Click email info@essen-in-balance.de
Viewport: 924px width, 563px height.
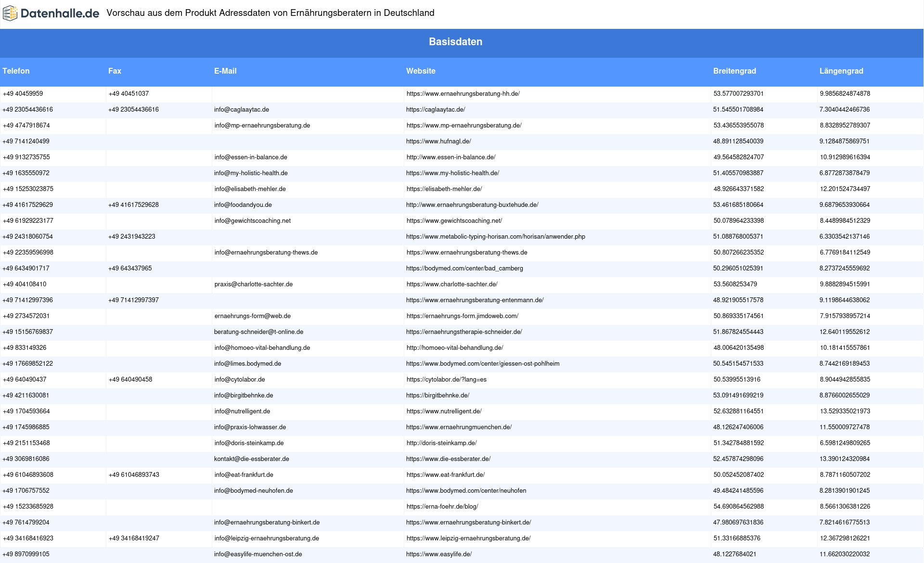(x=251, y=157)
